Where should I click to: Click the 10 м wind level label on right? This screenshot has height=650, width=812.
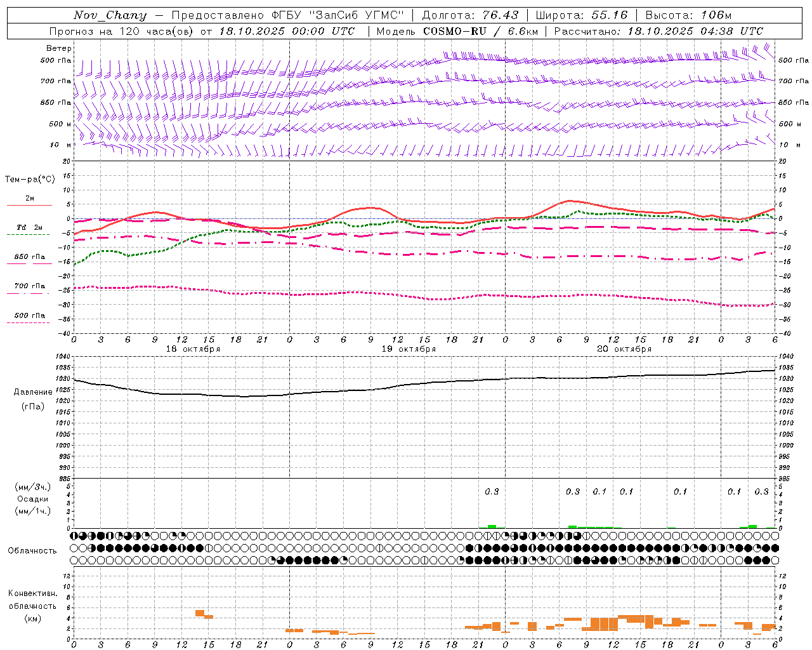click(789, 145)
